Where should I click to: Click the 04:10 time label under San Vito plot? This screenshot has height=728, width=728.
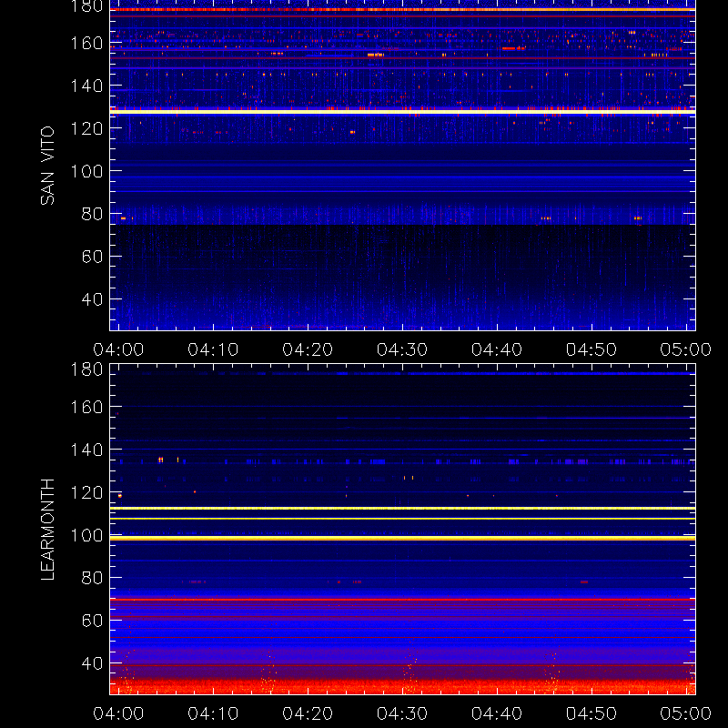[x=213, y=349]
